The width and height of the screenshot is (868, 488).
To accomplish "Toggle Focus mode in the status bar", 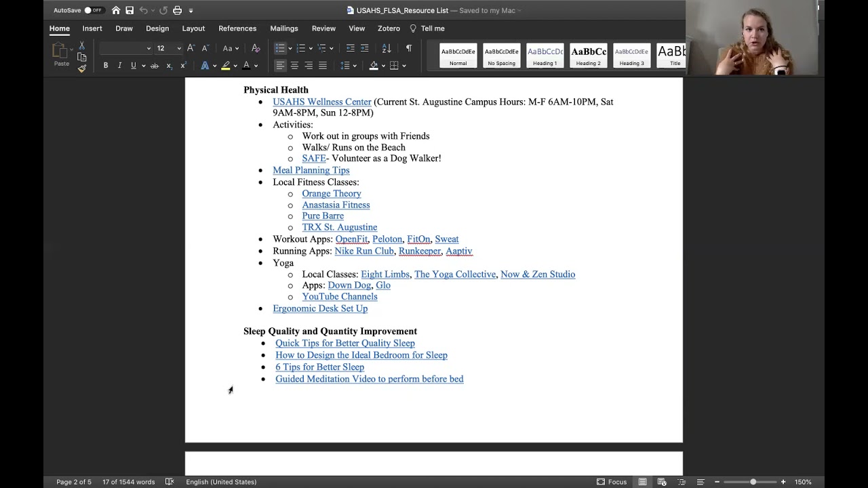I will [x=612, y=482].
